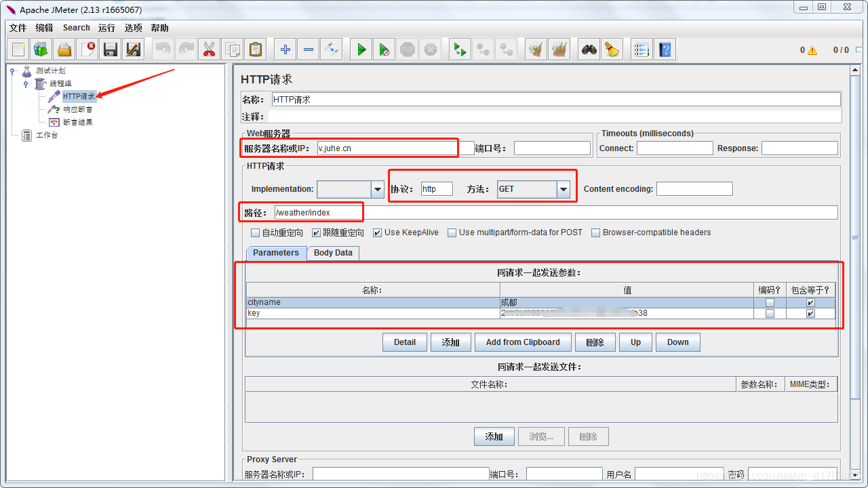Start the test with green play icon
868x488 pixels.
point(361,49)
